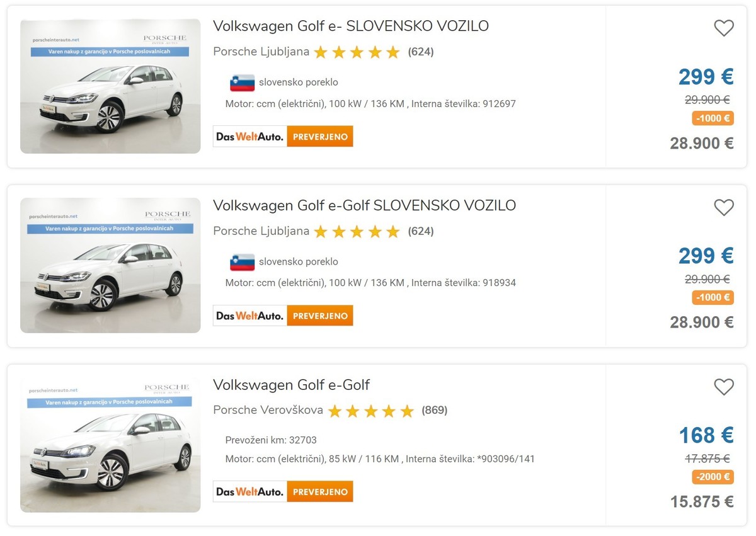Screen dimensions: 756x536
Task: Click the Porsche Verovškova car photo thumbnail
Action: (x=110, y=445)
